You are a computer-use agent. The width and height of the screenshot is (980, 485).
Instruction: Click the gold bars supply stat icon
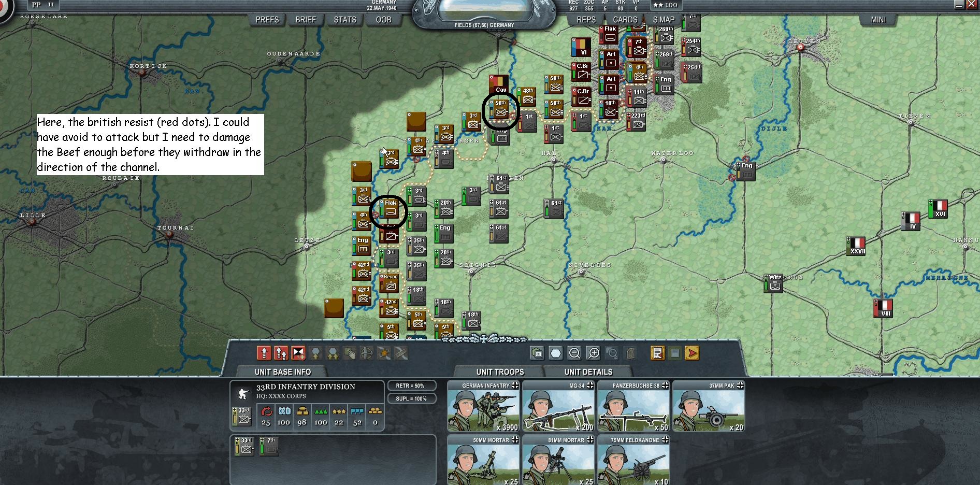click(x=302, y=411)
